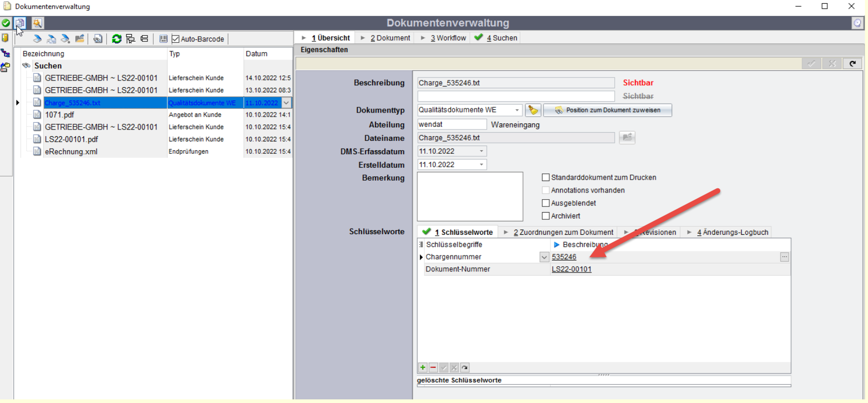The width and height of the screenshot is (868, 403).
Task: Click the clock icon in header right corner
Action: (857, 23)
